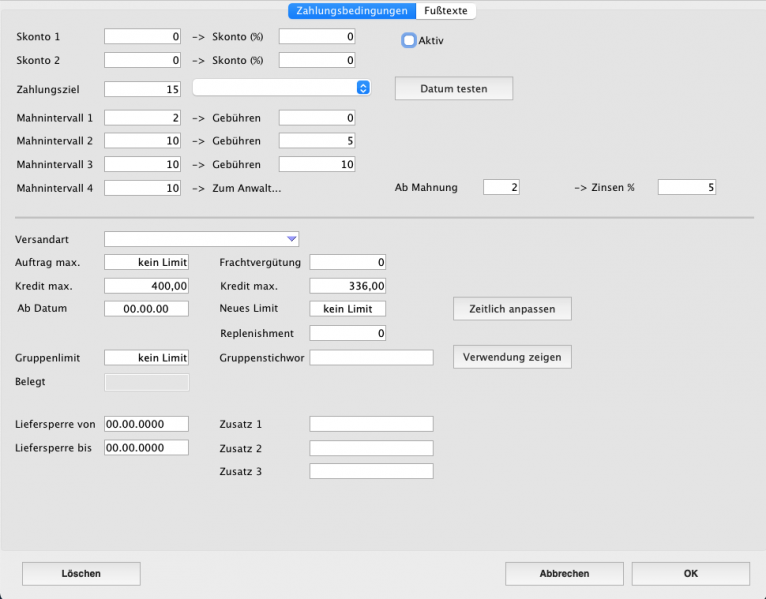Click Verwendung zeigen button
Viewport: 766px width, 599px height.
point(512,357)
